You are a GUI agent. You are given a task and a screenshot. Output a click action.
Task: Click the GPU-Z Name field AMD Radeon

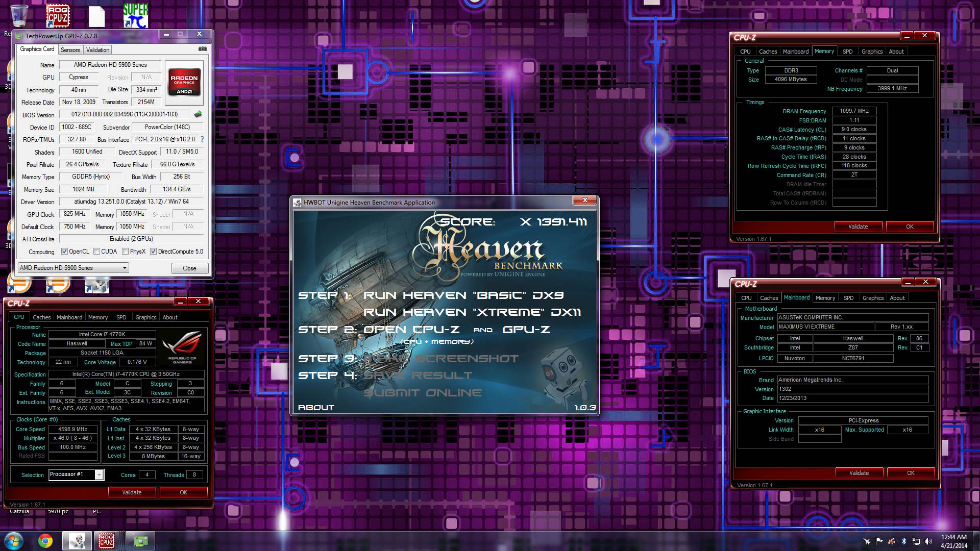coord(110,65)
